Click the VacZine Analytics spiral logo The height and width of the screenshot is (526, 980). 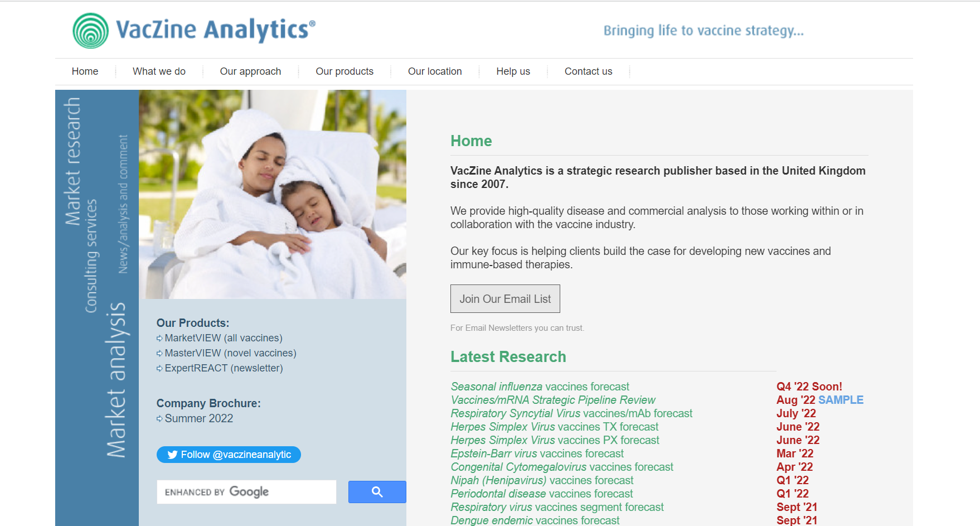90,31
